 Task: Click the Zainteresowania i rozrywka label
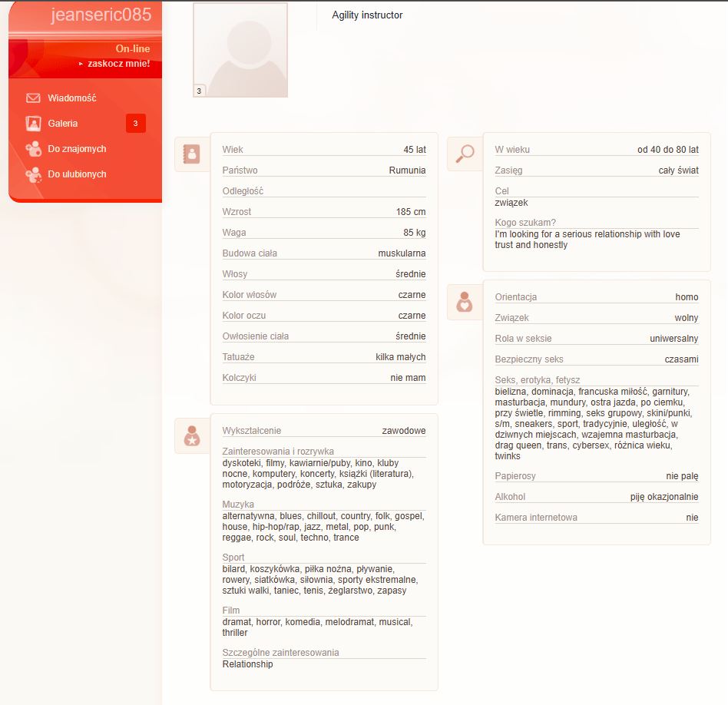pyautogui.click(x=278, y=452)
